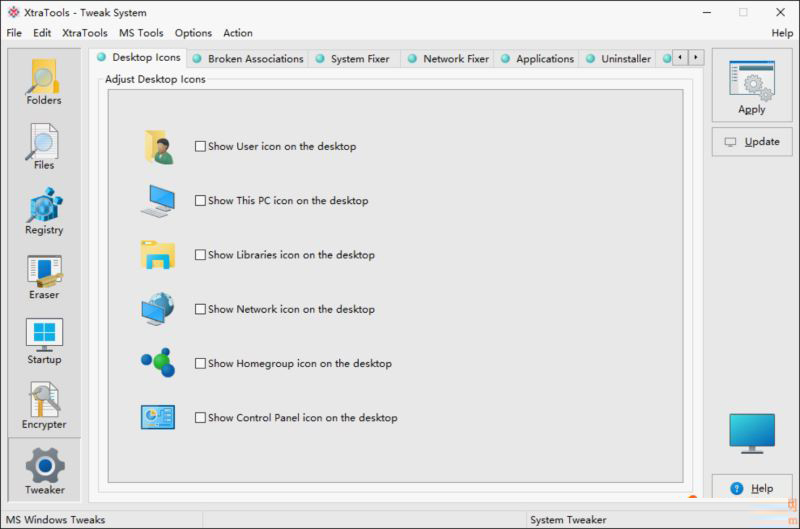This screenshot has width=800, height=529.
Task: Open the XtraTools menu
Action: coord(85,33)
